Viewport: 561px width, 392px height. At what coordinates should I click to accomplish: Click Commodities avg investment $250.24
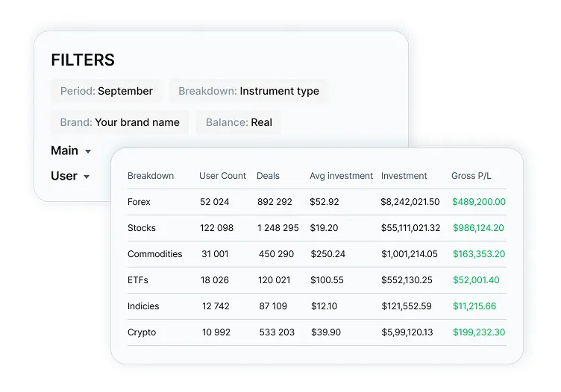tap(328, 254)
